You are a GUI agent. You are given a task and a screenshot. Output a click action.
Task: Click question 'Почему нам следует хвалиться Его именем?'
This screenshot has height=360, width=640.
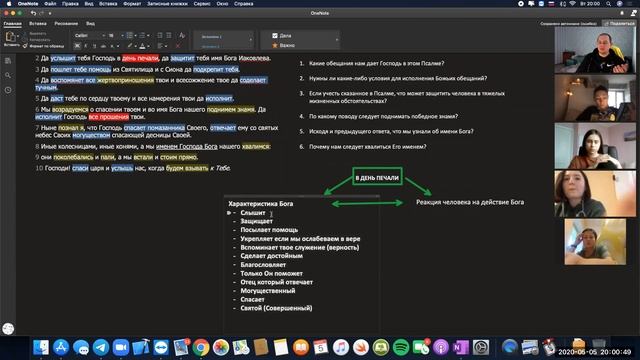[x=367, y=147]
